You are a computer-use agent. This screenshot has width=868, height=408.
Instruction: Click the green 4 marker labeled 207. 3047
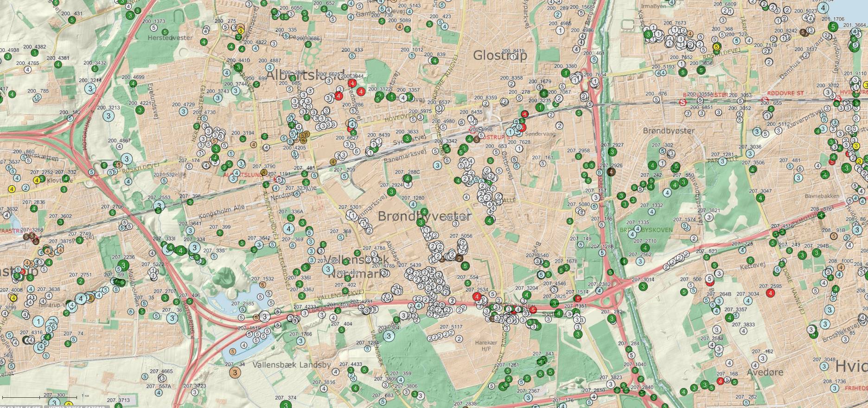click(x=760, y=198)
